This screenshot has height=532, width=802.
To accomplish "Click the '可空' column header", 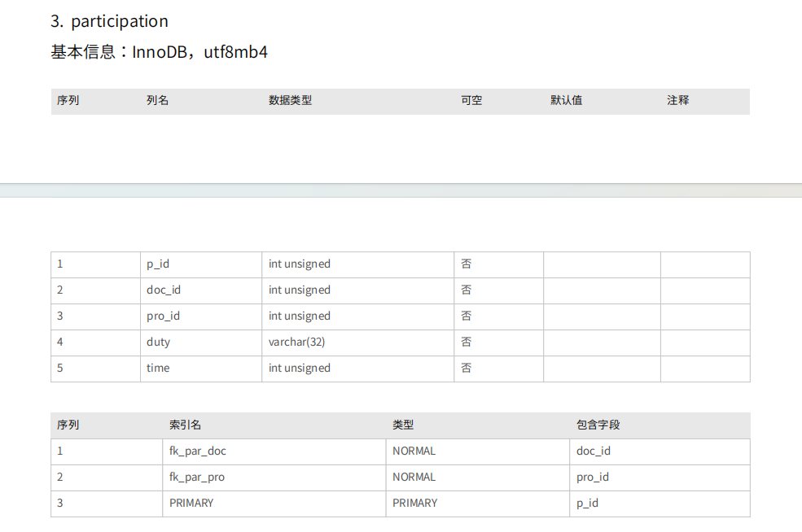I will coord(471,100).
